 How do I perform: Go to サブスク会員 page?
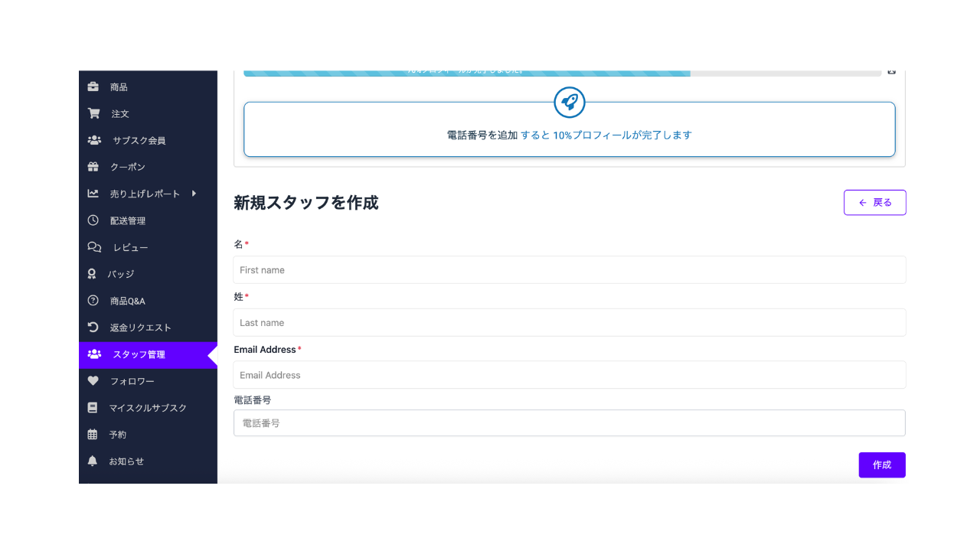click(x=148, y=141)
